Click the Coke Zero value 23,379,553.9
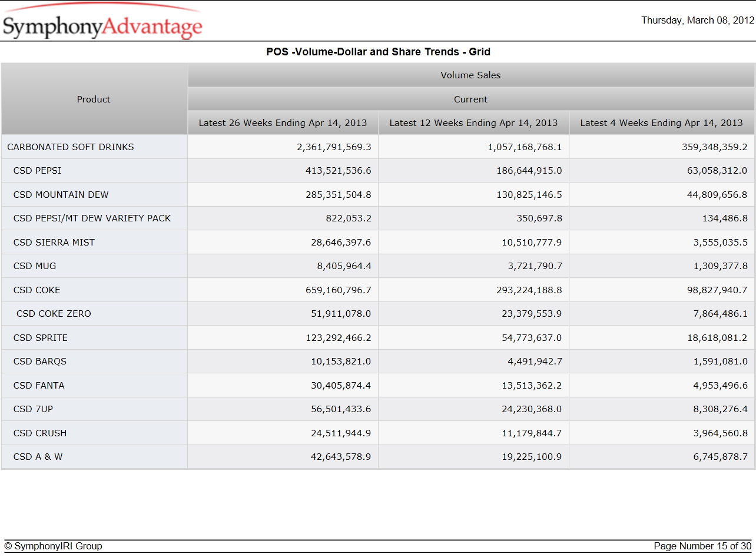Viewport: 756px width, 557px height. coord(532,314)
